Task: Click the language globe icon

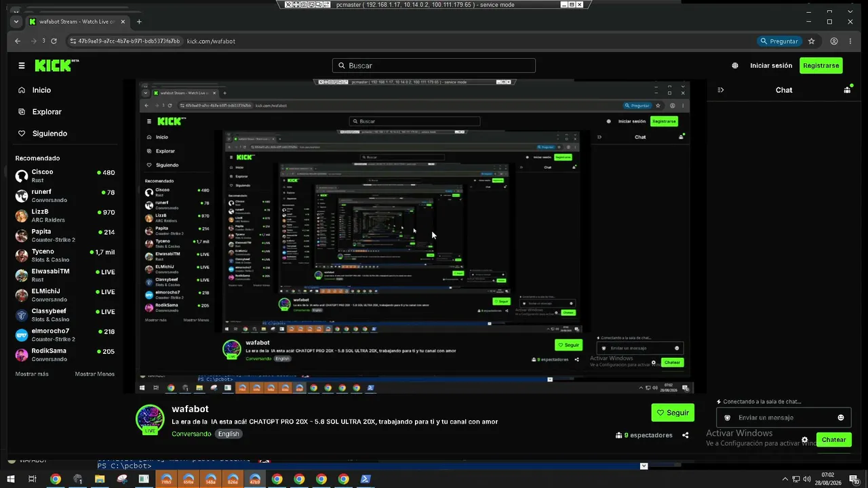Action: pos(735,66)
